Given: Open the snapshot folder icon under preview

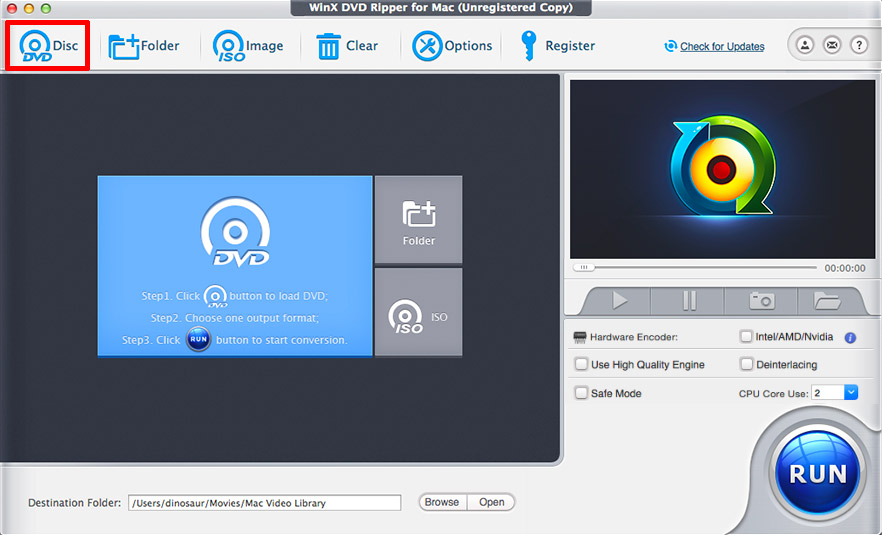Looking at the screenshot, I should click(x=827, y=300).
